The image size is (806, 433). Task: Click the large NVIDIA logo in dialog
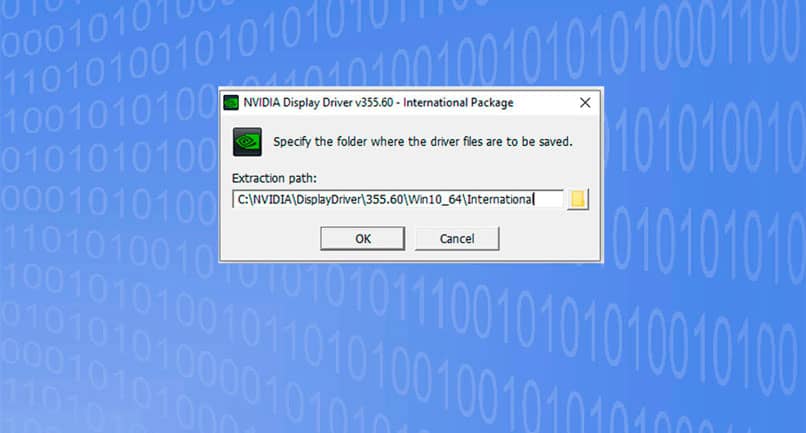(247, 142)
